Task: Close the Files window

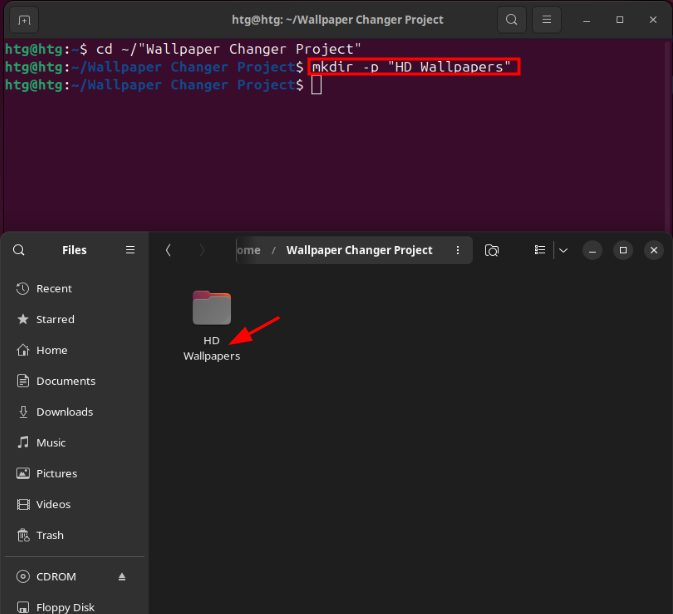Action: click(x=654, y=250)
